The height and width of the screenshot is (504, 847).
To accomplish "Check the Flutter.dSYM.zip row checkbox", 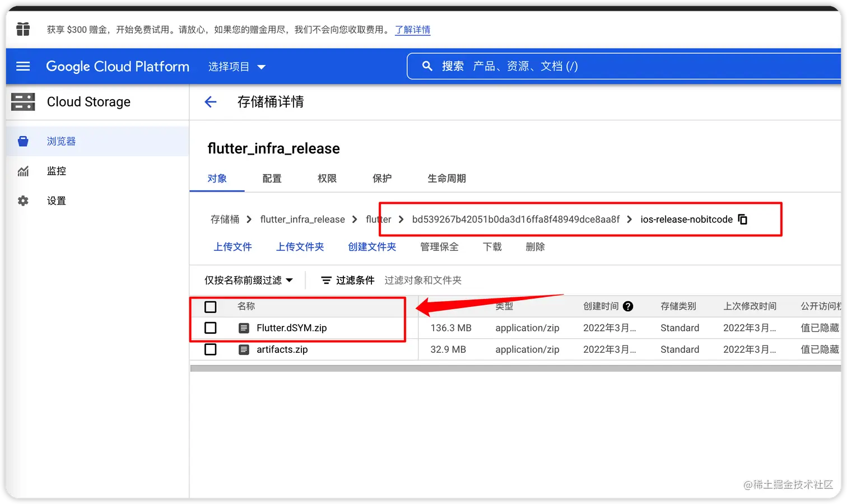I will [x=211, y=328].
